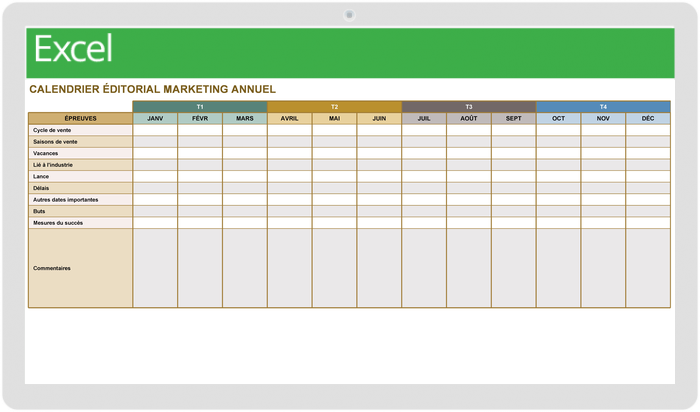Select the Vacances row label
The image size is (700, 412).
point(80,153)
